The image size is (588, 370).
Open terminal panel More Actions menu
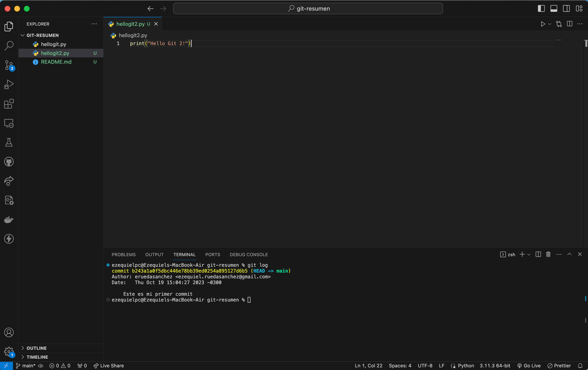[x=559, y=254]
